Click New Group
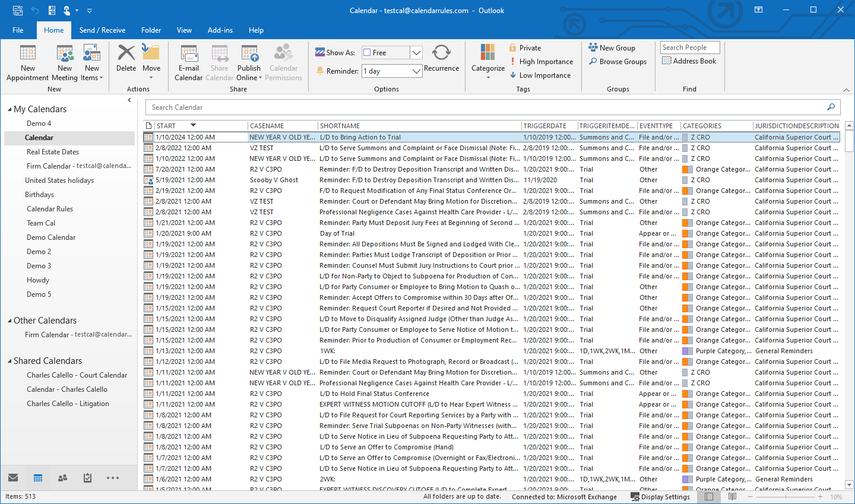The height and width of the screenshot is (504, 855). point(612,48)
